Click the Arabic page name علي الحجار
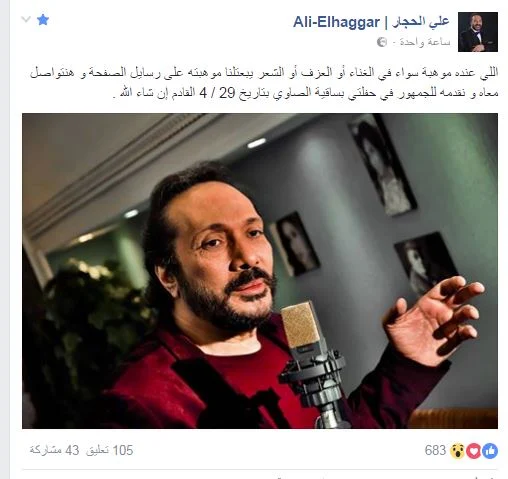 [421, 22]
